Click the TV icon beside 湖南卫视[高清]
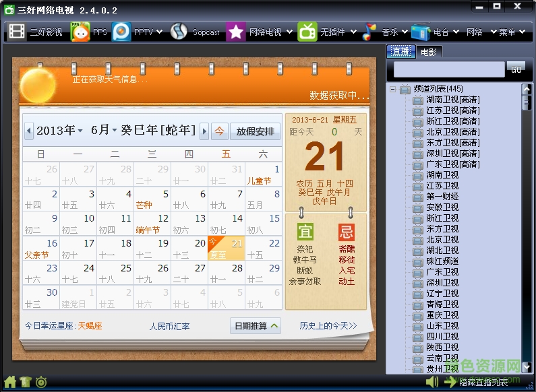536x392 pixels. [x=417, y=100]
